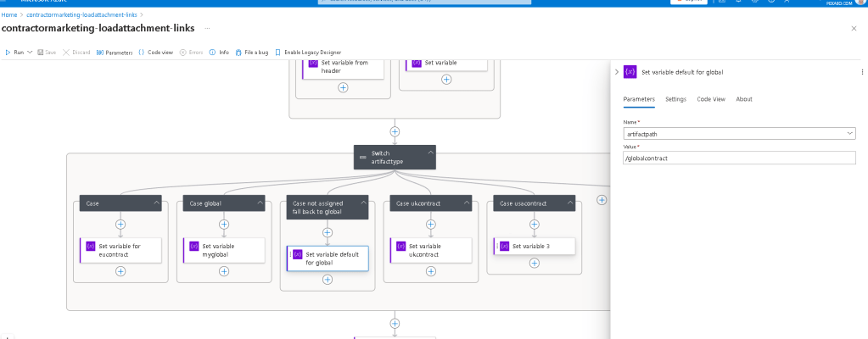Add action above Set variable for eucontract

[120, 225]
